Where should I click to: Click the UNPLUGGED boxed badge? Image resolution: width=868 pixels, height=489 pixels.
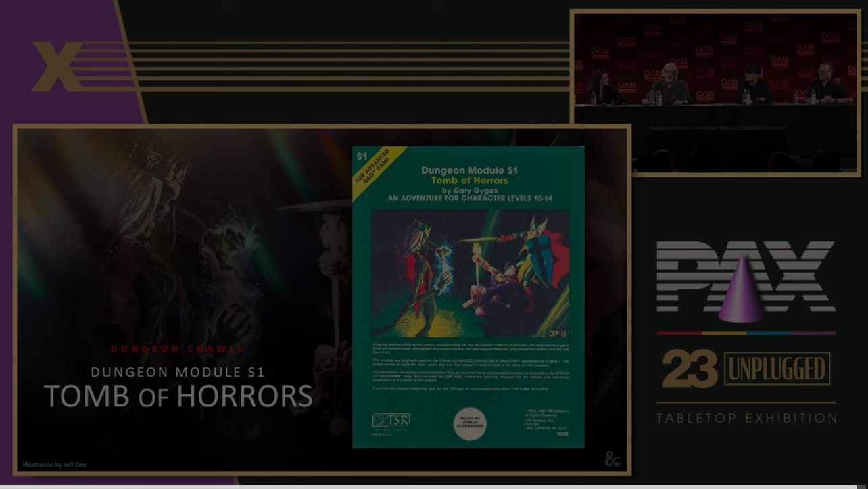click(x=777, y=369)
